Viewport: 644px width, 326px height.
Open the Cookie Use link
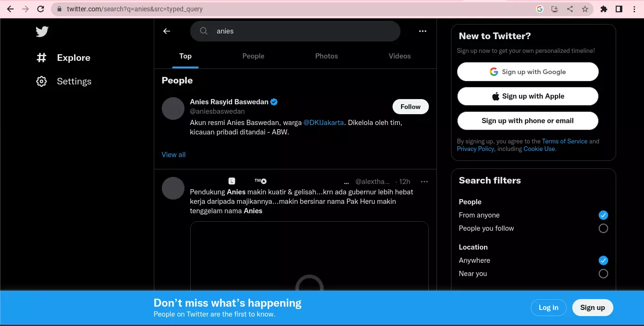click(539, 149)
